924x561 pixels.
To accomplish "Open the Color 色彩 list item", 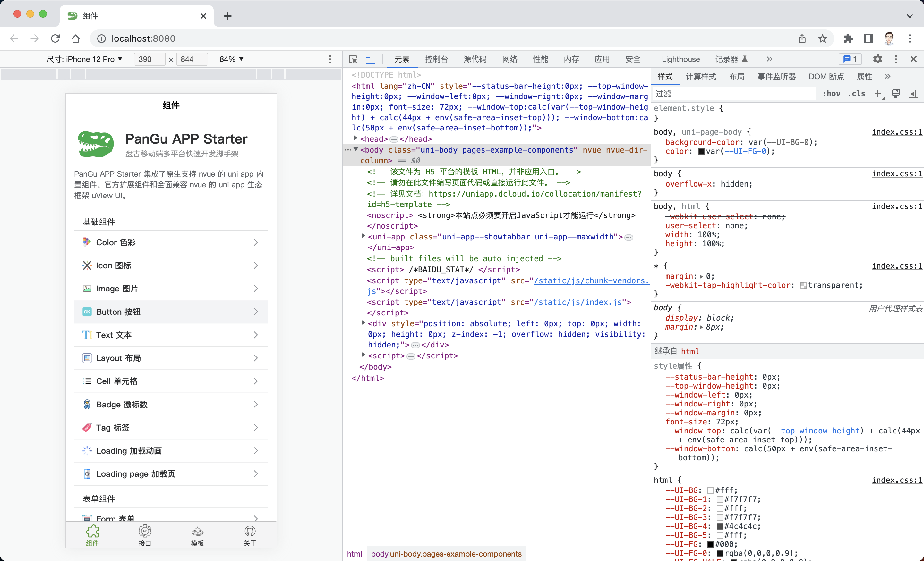I will point(171,242).
